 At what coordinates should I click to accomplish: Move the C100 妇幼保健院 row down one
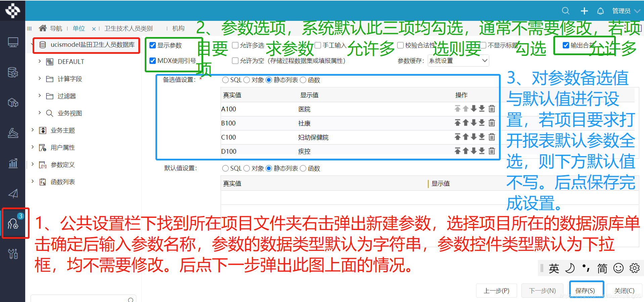click(x=473, y=137)
